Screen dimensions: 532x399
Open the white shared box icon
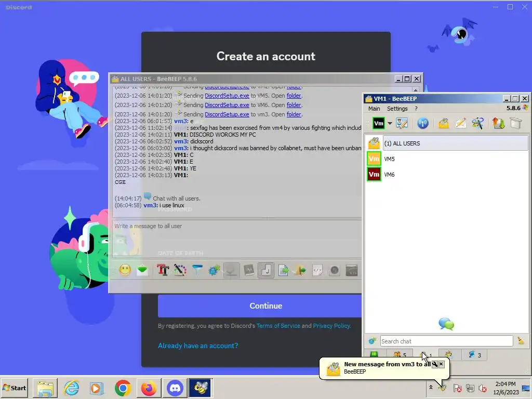[515, 124]
